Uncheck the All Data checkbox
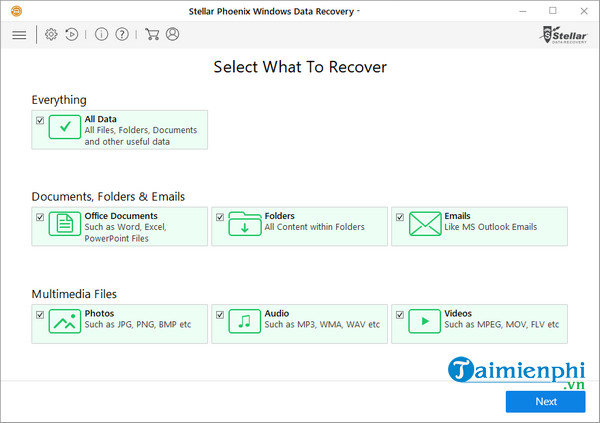 (40, 120)
